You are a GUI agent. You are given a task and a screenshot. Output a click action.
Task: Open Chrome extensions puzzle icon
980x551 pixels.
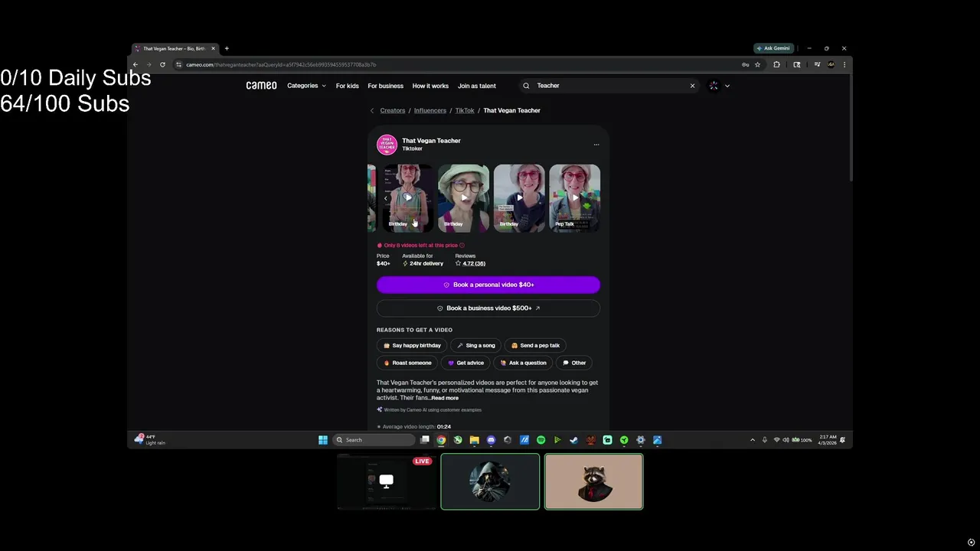776,64
